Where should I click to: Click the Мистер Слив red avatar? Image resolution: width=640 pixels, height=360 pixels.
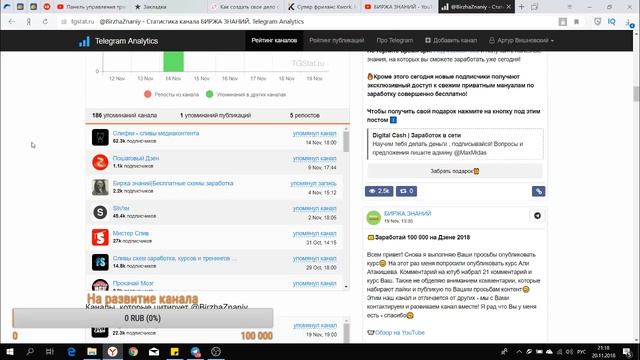tap(100, 237)
